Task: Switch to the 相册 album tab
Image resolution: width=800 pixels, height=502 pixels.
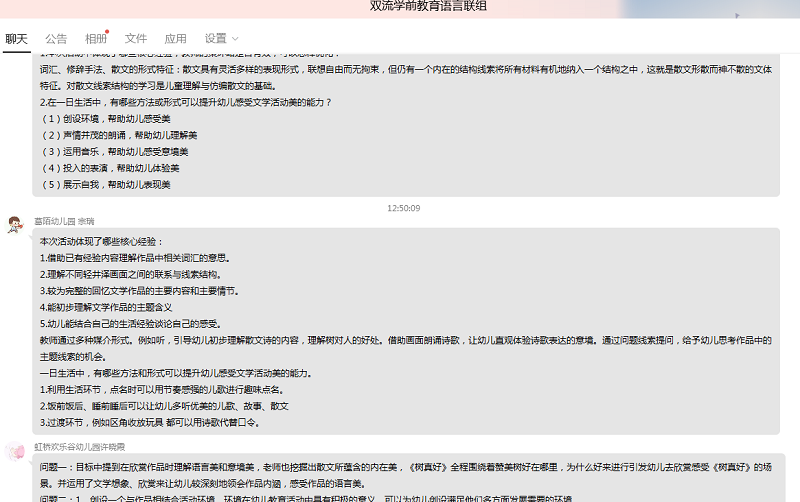Action: point(96,39)
